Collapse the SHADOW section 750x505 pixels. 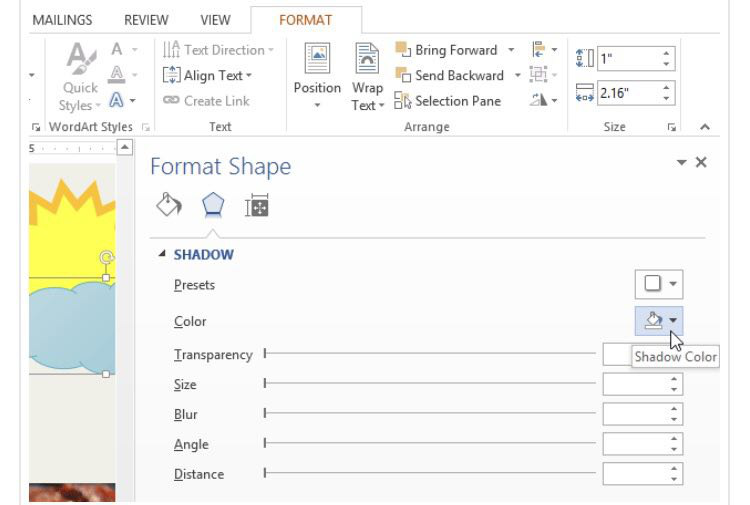pyautogui.click(x=163, y=255)
